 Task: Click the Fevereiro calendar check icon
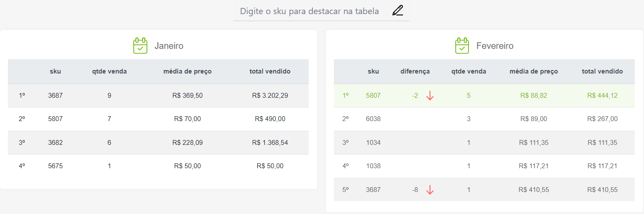tap(462, 46)
